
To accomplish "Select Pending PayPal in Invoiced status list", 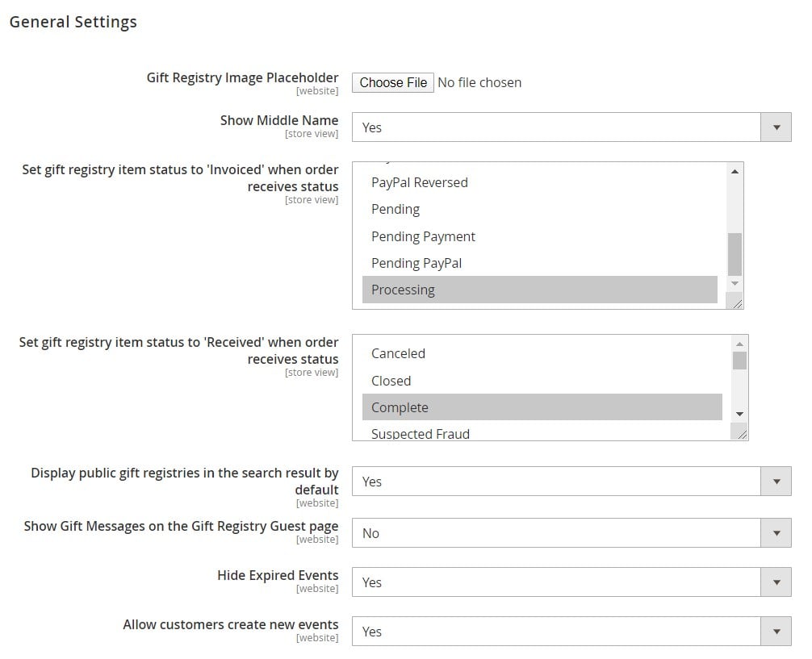I will [x=540, y=264].
